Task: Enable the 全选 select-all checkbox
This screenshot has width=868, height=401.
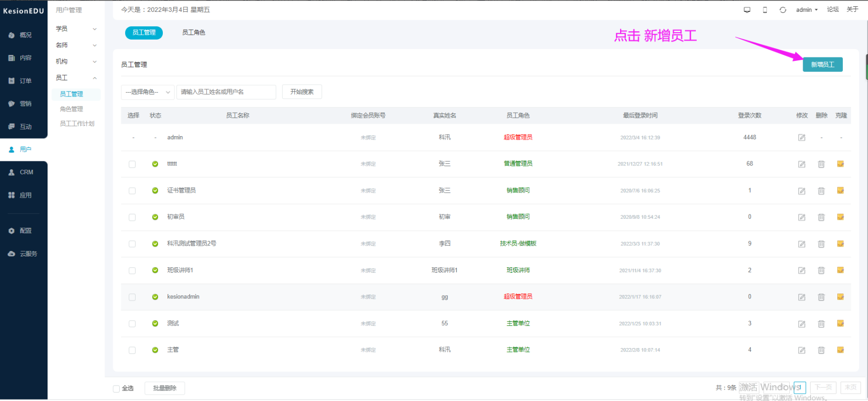Action: [x=116, y=389]
